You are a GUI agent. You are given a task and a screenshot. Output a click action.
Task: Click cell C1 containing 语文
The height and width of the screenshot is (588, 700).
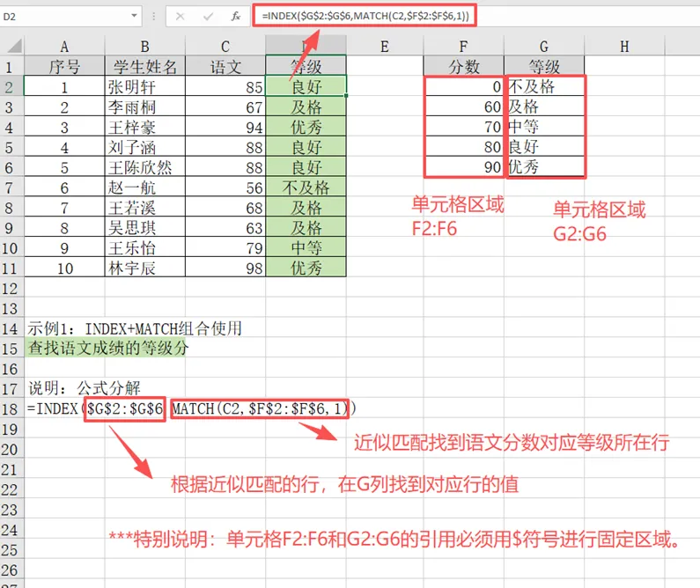(x=225, y=66)
